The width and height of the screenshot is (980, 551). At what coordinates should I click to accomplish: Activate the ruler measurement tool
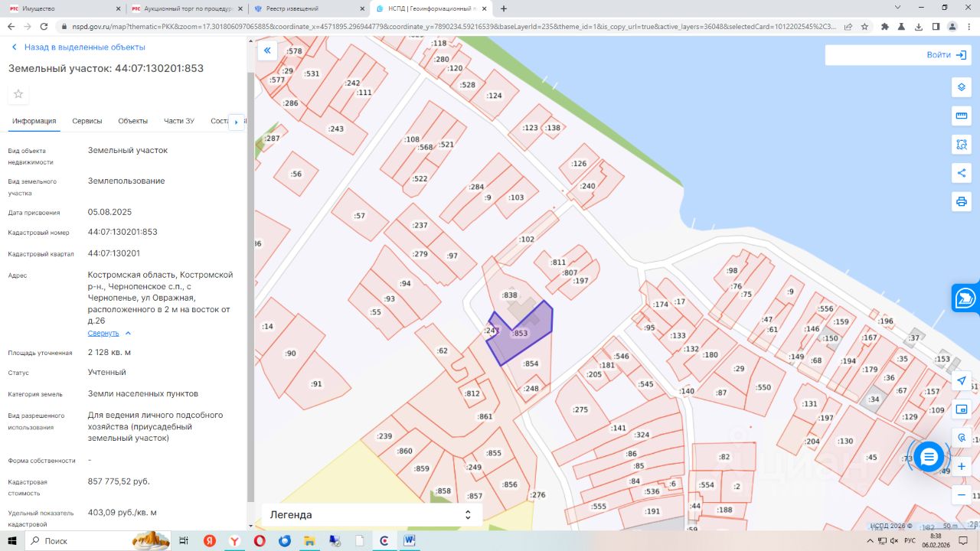pyautogui.click(x=961, y=116)
